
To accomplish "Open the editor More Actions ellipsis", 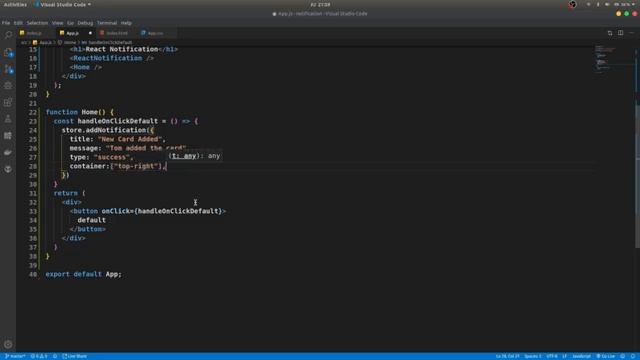I will pyautogui.click(x=631, y=33).
